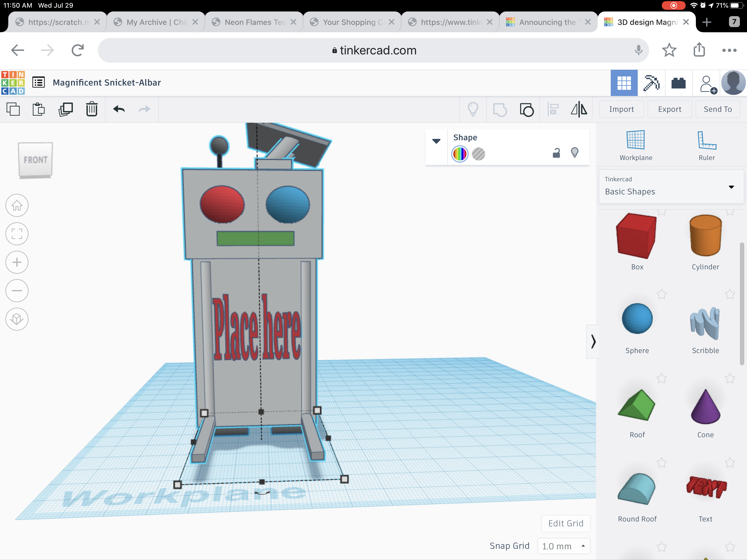Click the Import button

pyautogui.click(x=621, y=109)
